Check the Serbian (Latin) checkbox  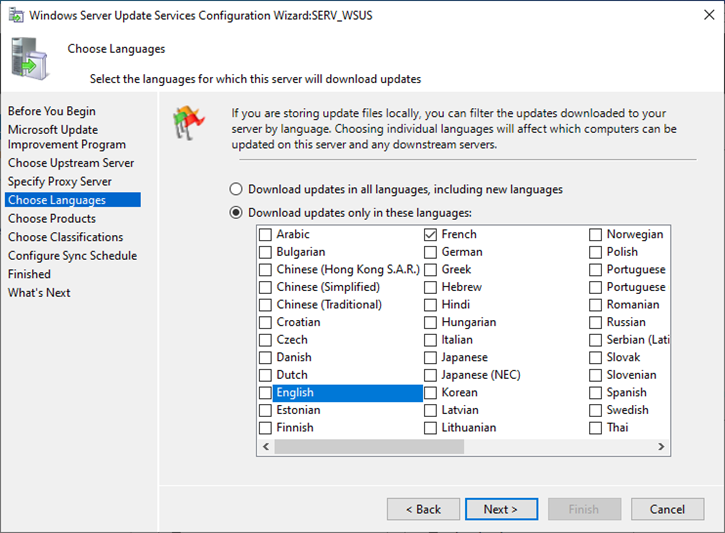596,340
